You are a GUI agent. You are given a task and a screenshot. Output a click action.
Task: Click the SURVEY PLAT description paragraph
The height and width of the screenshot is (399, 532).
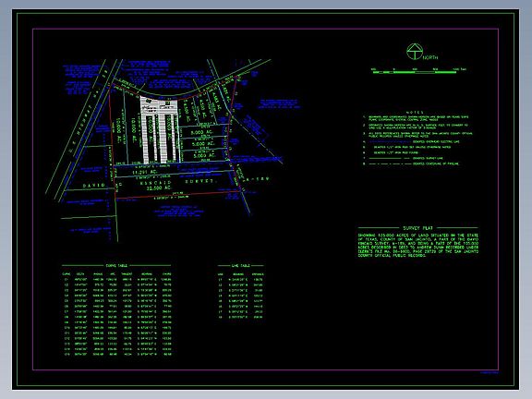pyautogui.click(x=418, y=246)
